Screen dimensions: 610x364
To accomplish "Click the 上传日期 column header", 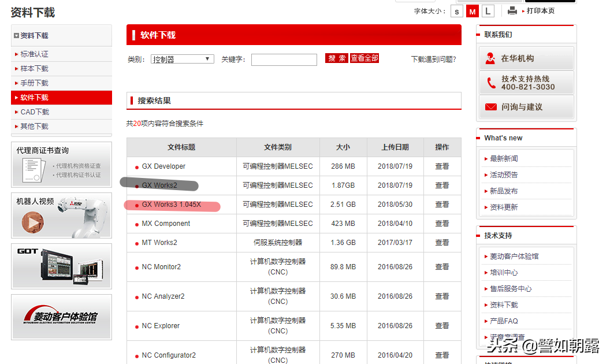I will (395, 147).
